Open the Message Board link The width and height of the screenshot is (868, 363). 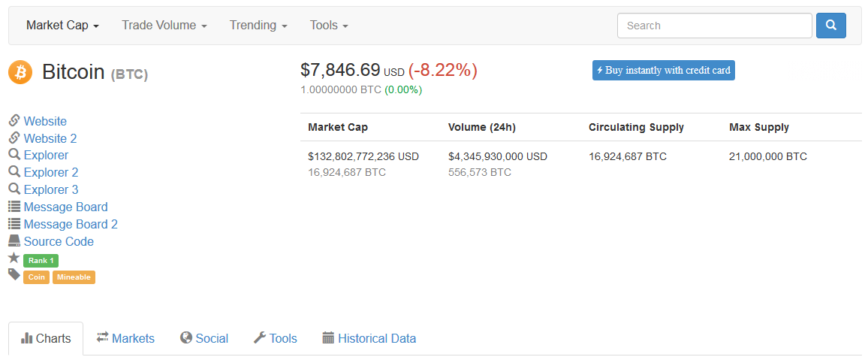click(66, 207)
